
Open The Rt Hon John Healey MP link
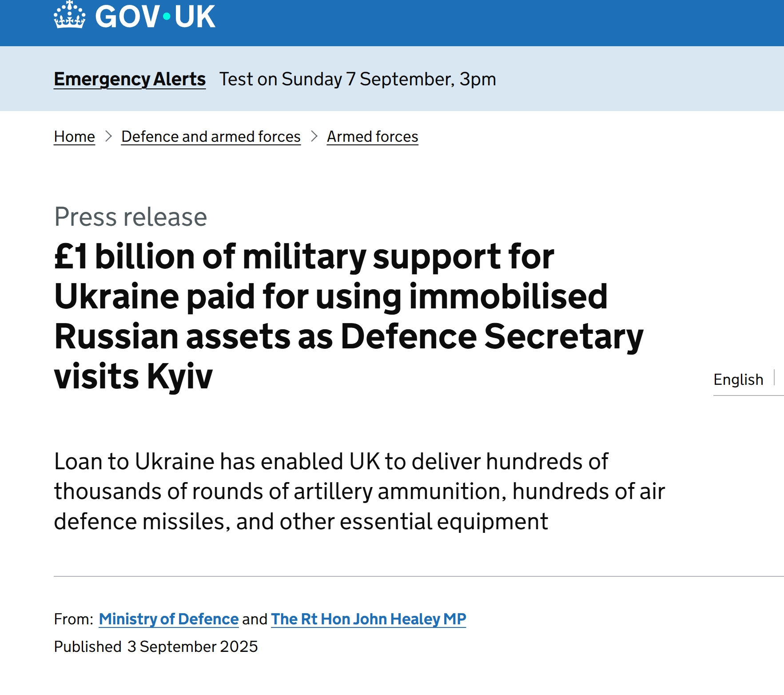[368, 619]
